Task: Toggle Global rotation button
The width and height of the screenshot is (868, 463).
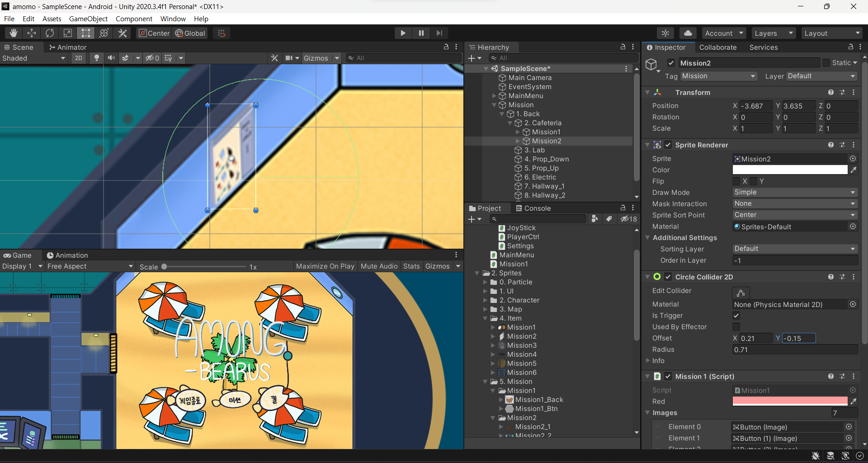Action: [190, 33]
